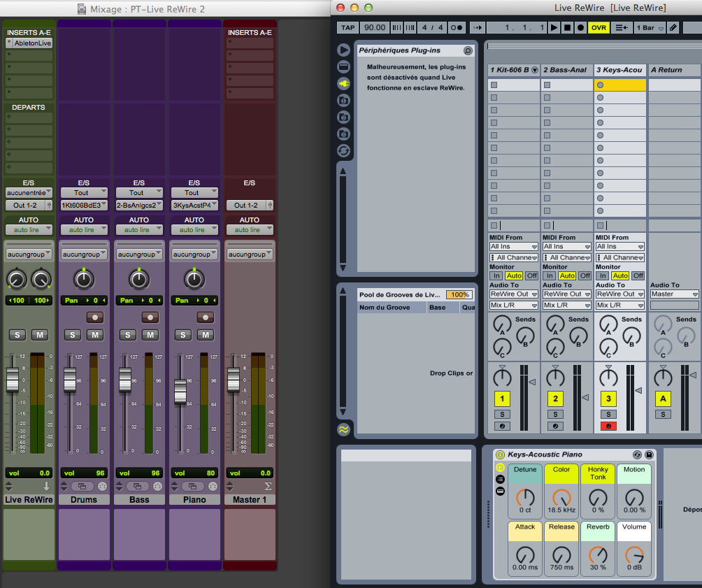Toggle the OVR overdub switch in Live
Image resolution: width=702 pixels, height=588 pixels.
(599, 28)
